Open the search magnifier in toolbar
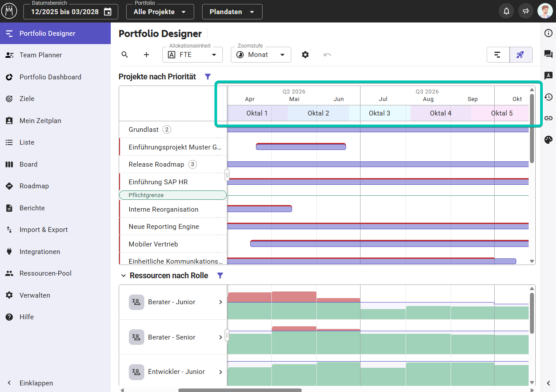 [x=125, y=55]
